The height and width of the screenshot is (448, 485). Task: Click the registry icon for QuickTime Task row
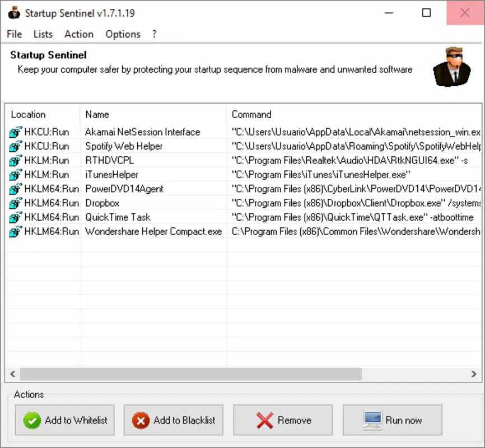16,217
